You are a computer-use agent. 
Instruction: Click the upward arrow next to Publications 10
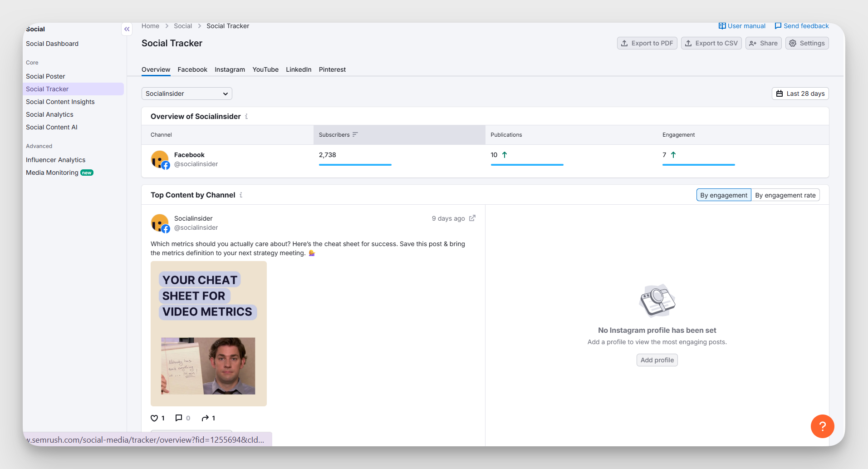[505, 155]
